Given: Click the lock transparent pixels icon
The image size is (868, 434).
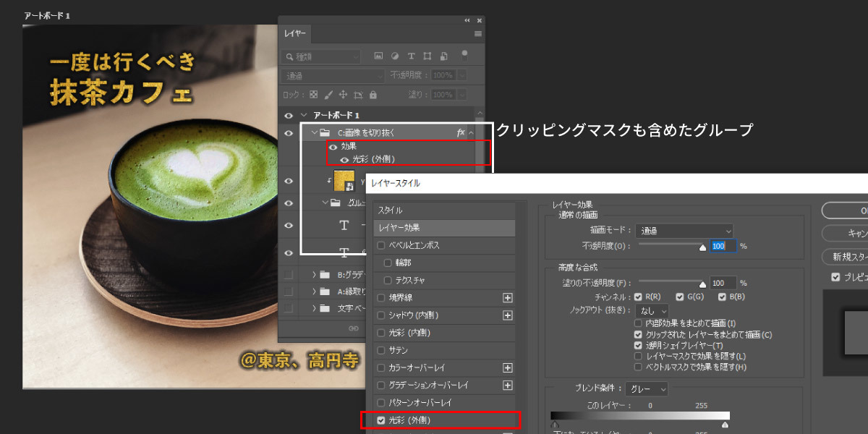Looking at the screenshot, I should (313, 95).
